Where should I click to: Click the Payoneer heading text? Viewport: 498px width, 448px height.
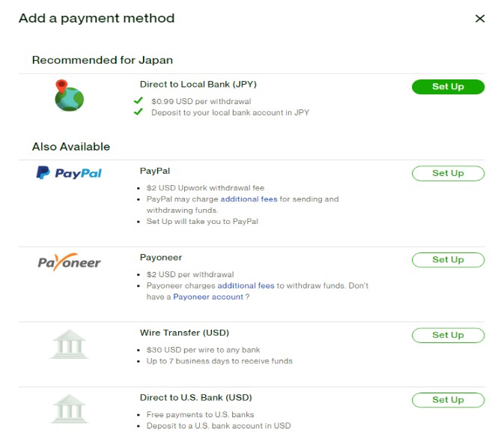tap(161, 258)
